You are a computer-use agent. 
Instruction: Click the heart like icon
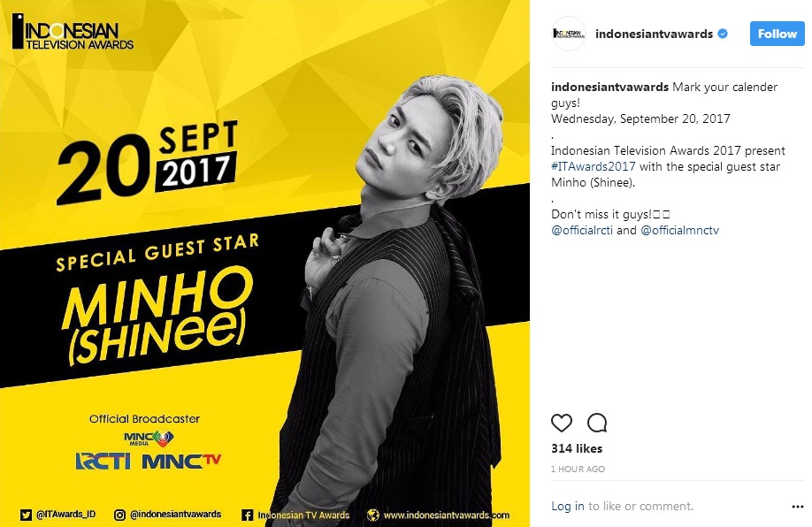(562, 423)
